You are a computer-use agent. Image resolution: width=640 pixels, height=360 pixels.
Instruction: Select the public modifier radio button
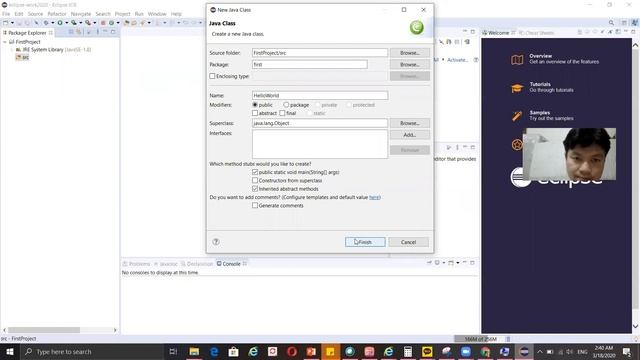(x=255, y=105)
